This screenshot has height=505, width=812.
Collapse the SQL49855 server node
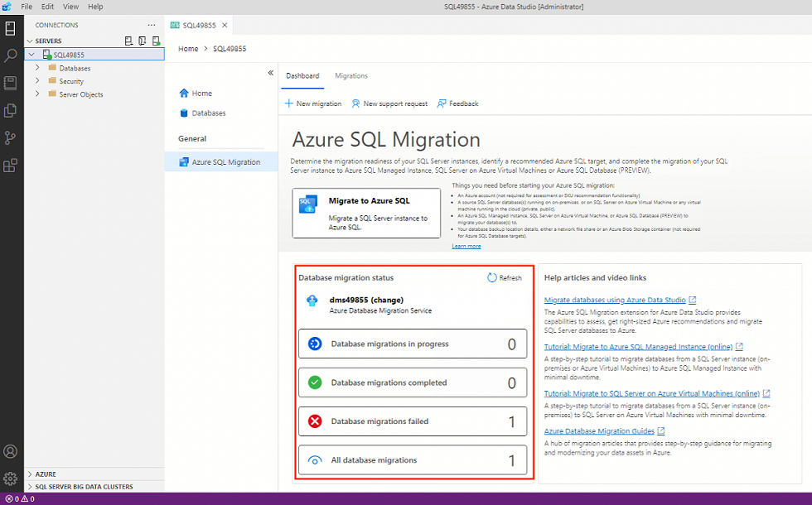click(x=31, y=55)
